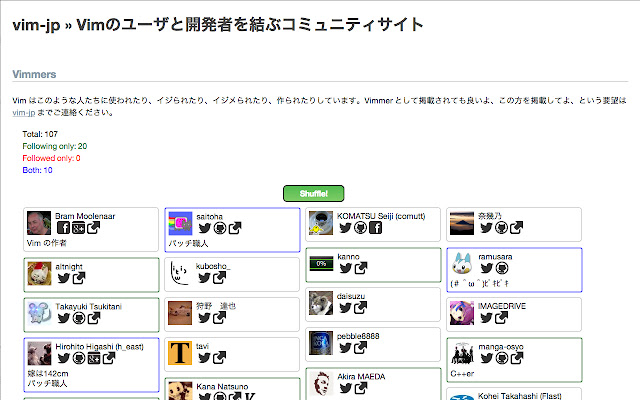Open manga-osyo's Twitter icon
This screenshot has height=400, width=640.
point(487,359)
